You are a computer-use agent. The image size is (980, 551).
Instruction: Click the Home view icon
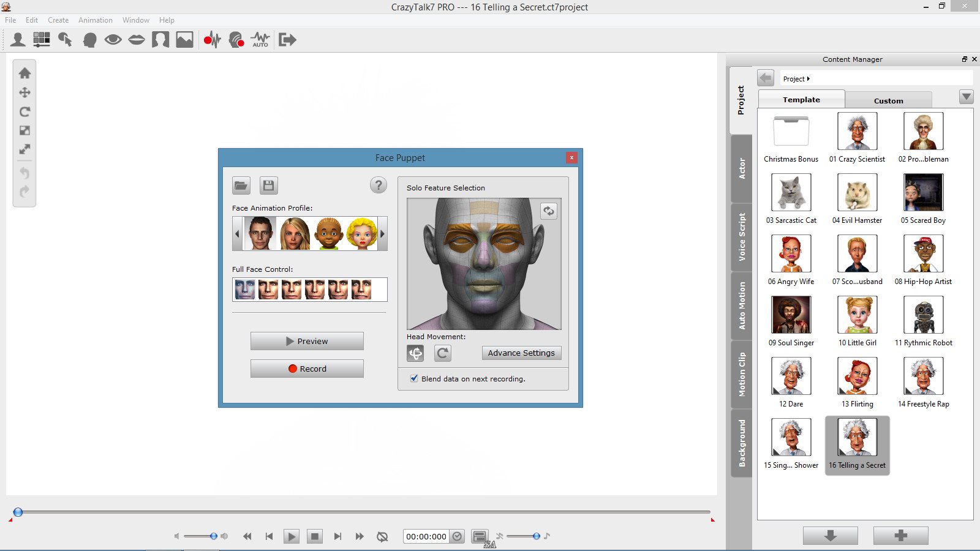[24, 73]
